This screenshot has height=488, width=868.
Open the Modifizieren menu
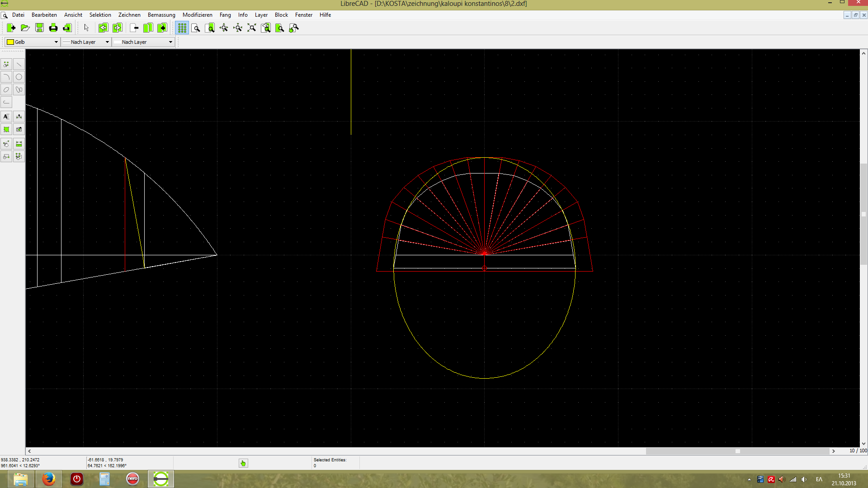(x=198, y=15)
